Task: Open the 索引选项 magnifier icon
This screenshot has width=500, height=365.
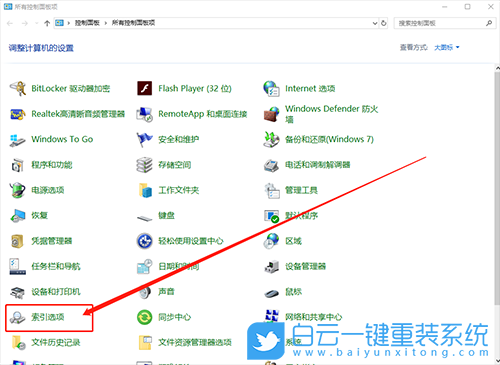Action: point(17,317)
